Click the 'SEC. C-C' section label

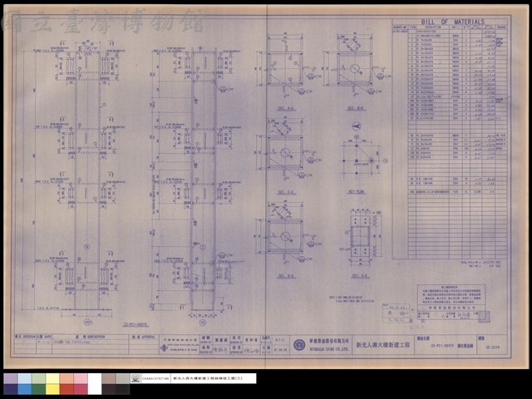[x=287, y=192]
